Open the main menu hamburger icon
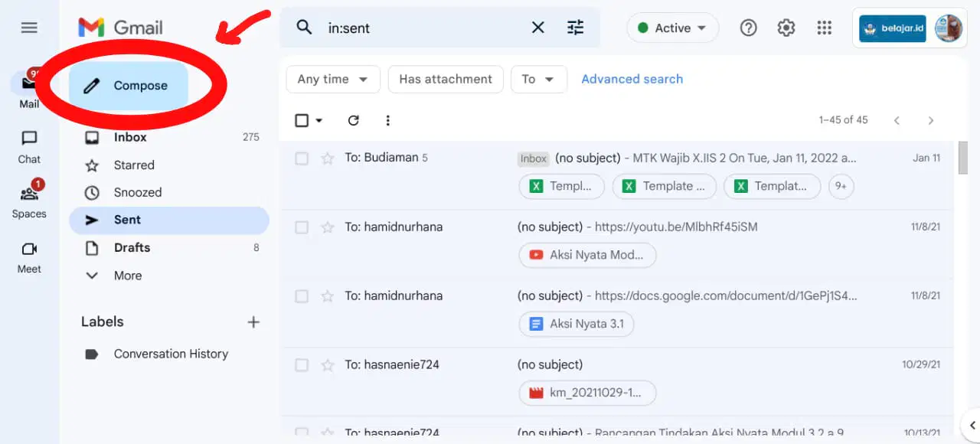Image resolution: width=980 pixels, height=444 pixels. coord(29,28)
